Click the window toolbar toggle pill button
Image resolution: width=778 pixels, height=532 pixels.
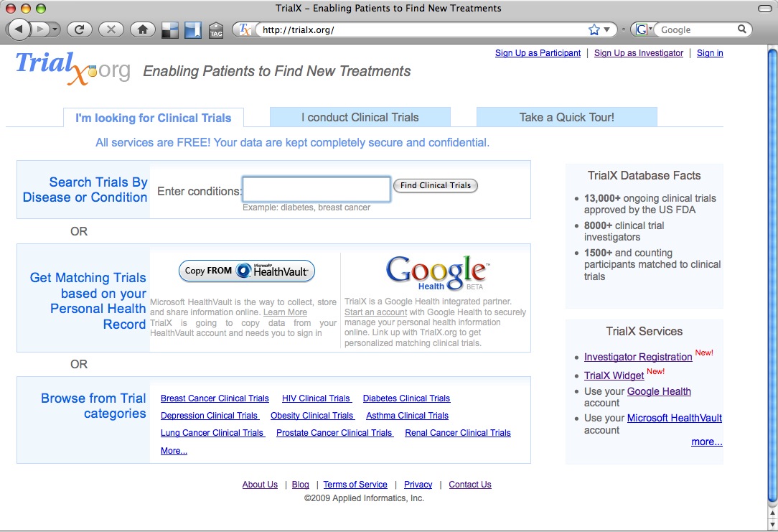[x=765, y=9]
